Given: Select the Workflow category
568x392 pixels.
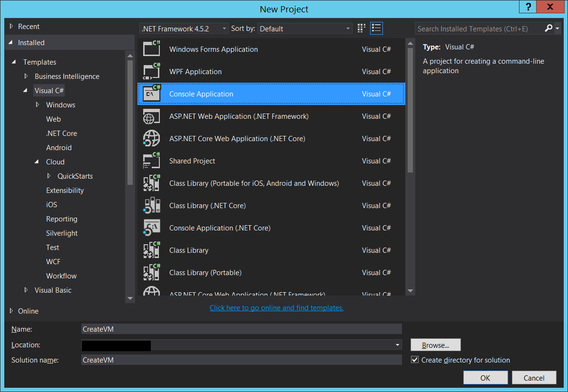Looking at the screenshot, I should pos(61,276).
